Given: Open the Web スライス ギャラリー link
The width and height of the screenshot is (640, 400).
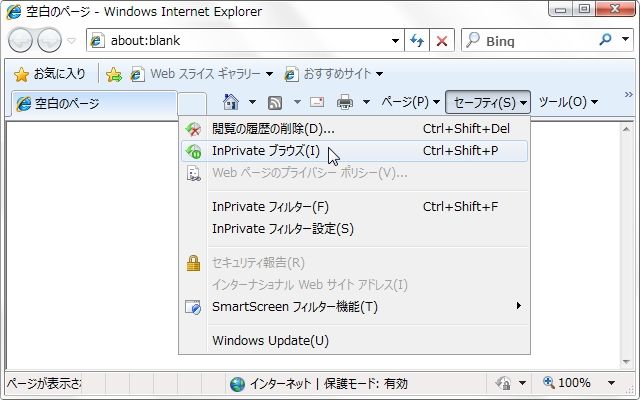Looking at the screenshot, I should (196, 74).
